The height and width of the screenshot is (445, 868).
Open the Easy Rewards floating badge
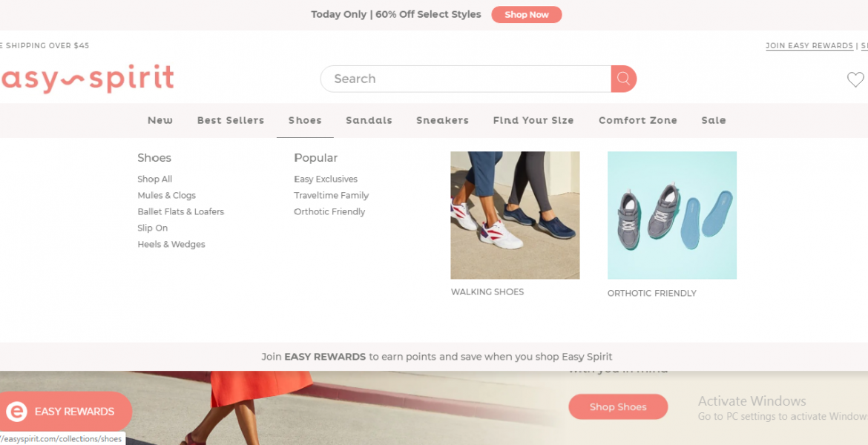[x=65, y=412]
